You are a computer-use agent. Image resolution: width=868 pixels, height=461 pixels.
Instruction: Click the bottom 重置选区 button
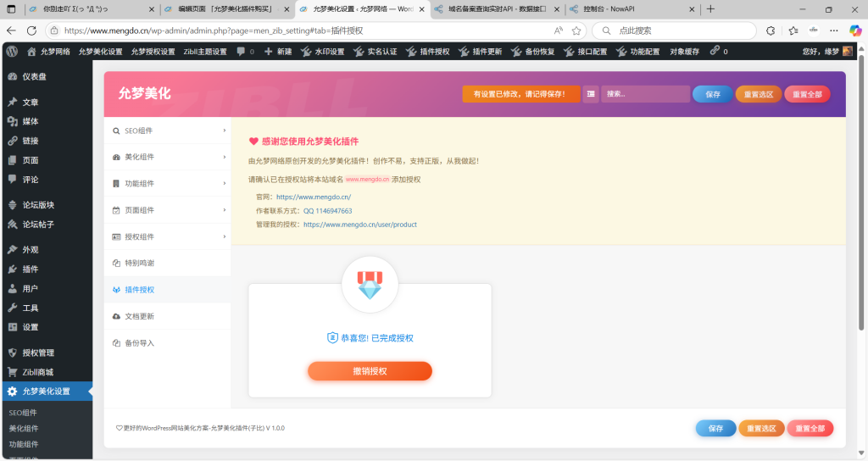[x=761, y=428]
